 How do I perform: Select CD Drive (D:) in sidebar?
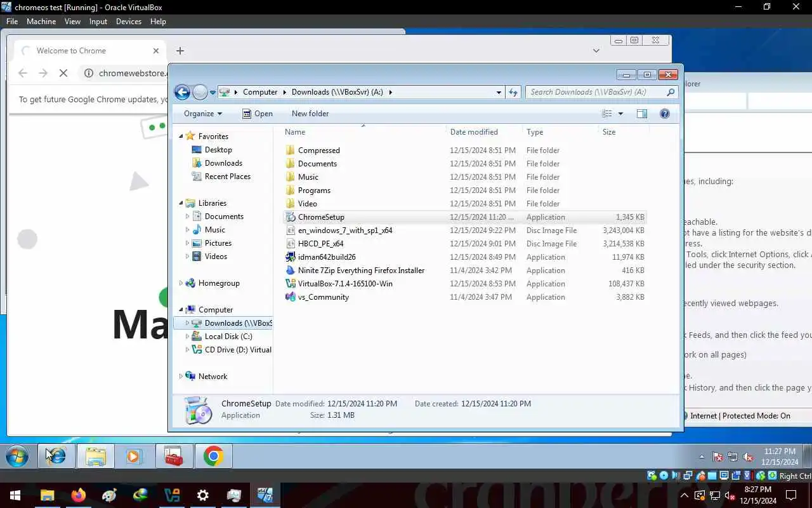231,350
